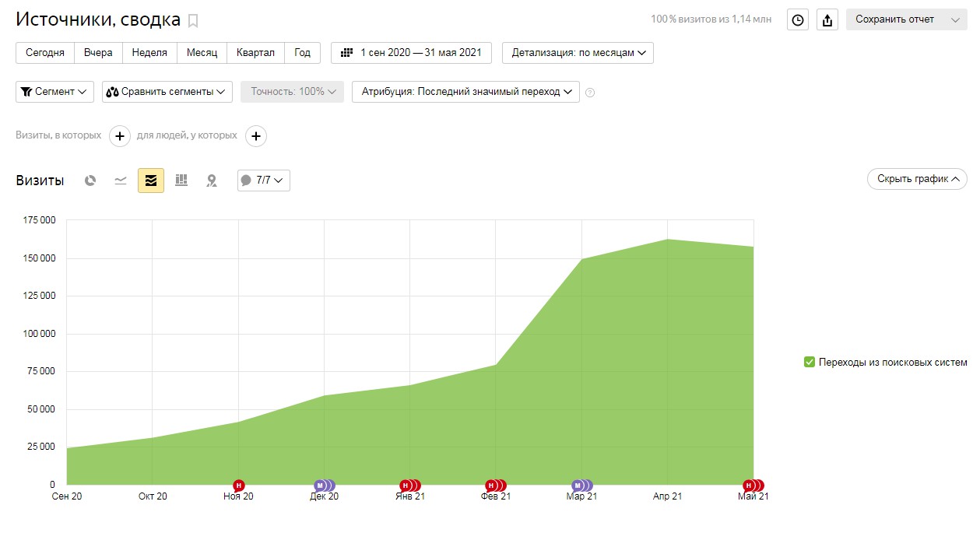The width and height of the screenshot is (980, 533).
Task: Open the Точность: 100% dropdown
Action: (292, 92)
